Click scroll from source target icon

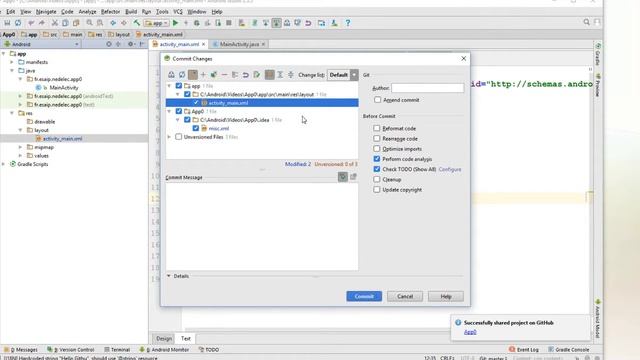109,44
